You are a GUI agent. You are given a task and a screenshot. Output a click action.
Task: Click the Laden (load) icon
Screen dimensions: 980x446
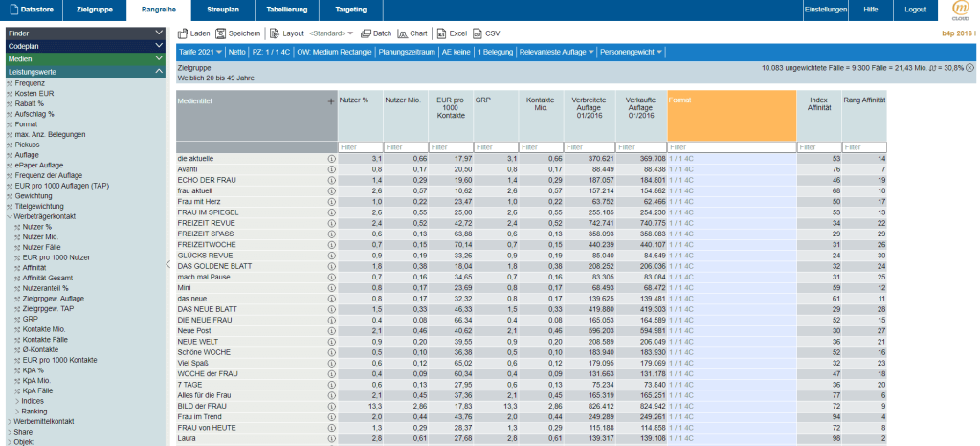tap(183, 33)
